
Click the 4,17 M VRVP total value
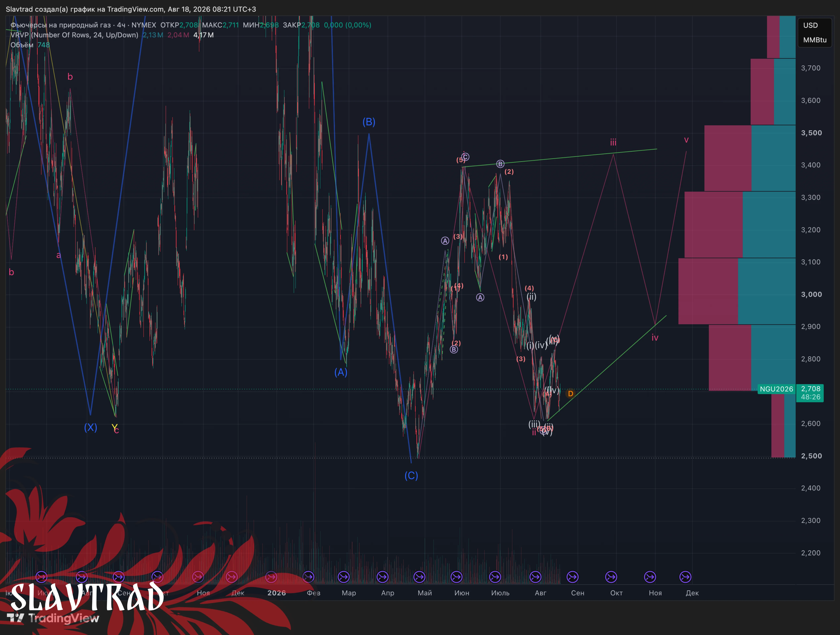tap(204, 35)
